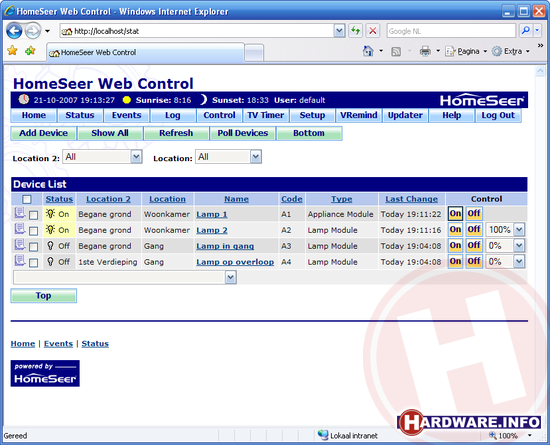Image resolution: width=550 pixels, height=445 pixels.
Task: Click the off bulb icon for Lamp in gang
Action: tap(51, 245)
